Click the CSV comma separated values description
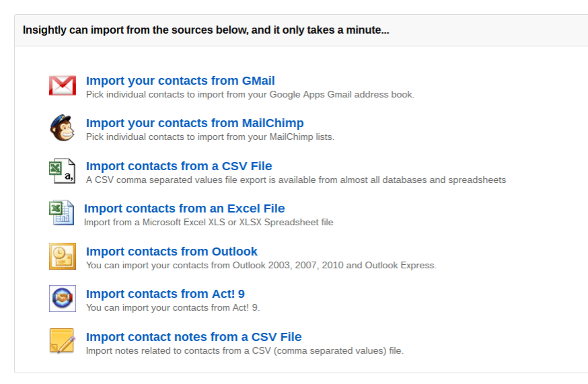Viewport: 588px width, 384px height. pyautogui.click(x=296, y=180)
